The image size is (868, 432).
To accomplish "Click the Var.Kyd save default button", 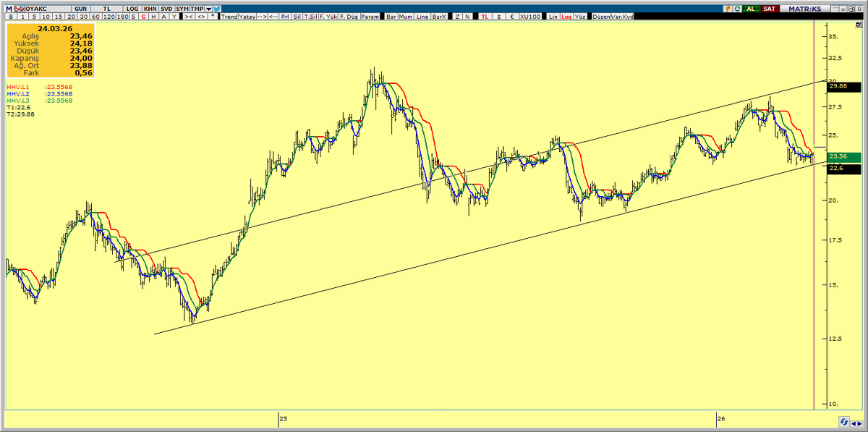I will [x=623, y=17].
